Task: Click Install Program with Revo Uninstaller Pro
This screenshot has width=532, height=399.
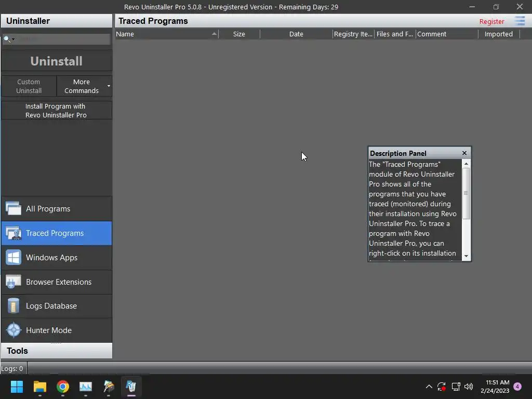Action: (x=56, y=111)
